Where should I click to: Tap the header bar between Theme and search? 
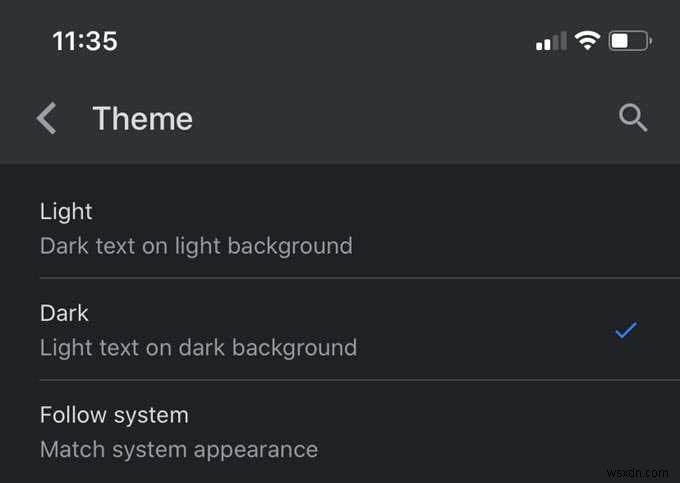(x=400, y=119)
